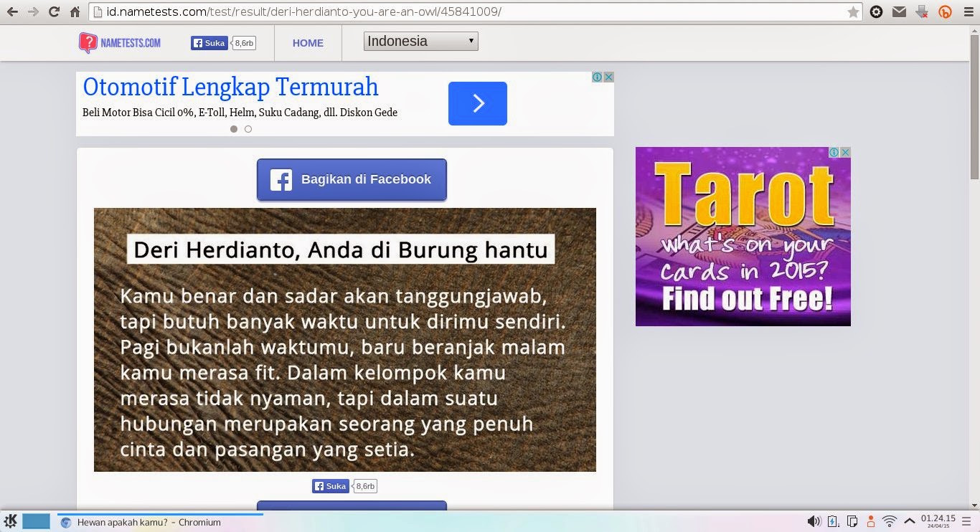Close the Otomotif banner ad
Image resolution: width=980 pixels, height=532 pixels.
[608, 77]
